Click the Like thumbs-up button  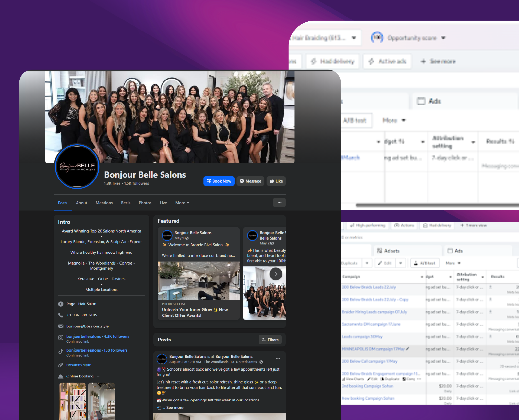tap(276, 181)
